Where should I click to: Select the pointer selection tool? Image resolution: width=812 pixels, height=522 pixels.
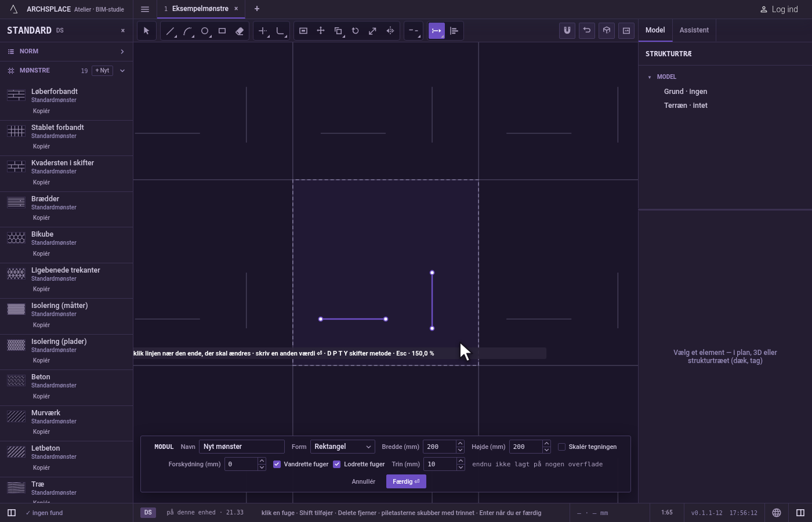[x=146, y=31]
